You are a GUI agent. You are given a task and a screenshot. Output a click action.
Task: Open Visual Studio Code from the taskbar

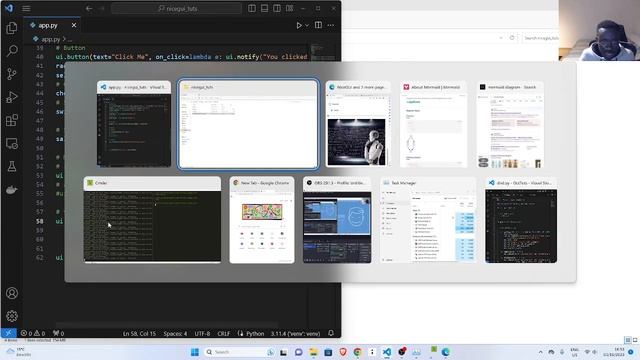[x=387, y=352]
